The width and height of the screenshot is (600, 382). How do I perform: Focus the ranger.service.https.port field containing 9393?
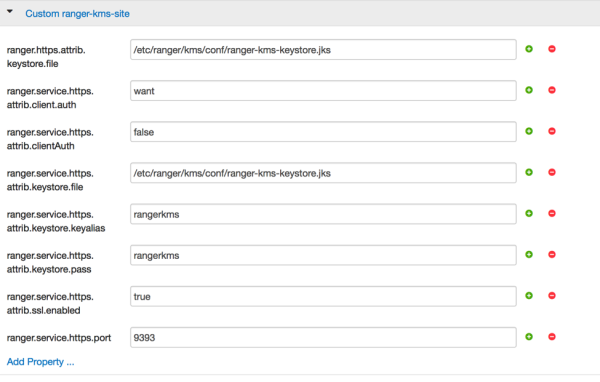(x=323, y=338)
